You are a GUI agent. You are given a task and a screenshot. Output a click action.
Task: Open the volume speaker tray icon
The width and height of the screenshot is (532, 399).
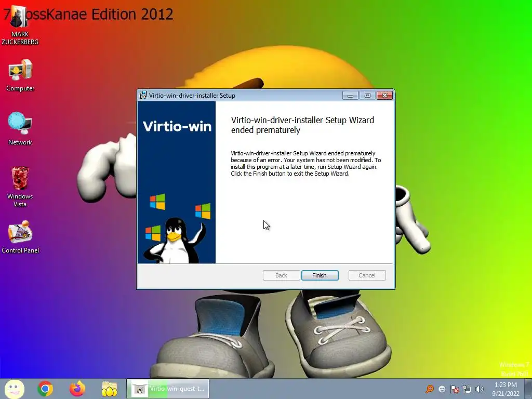[x=480, y=389]
